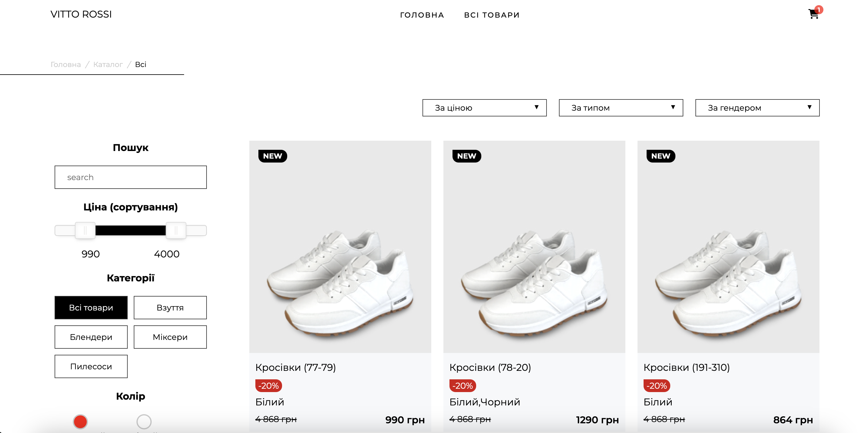
Task: Select the Блендери category button
Action: [91, 337]
